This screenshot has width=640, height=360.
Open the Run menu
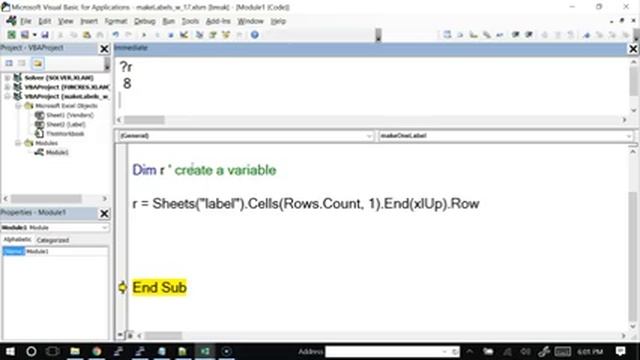pyautogui.click(x=169, y=21)
